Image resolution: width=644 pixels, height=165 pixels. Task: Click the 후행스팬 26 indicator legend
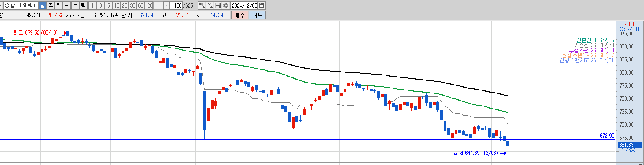tap(591, 50)
